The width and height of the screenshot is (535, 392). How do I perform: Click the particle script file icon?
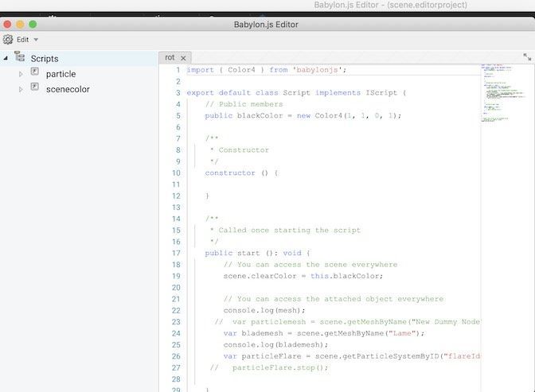[34, 72]
